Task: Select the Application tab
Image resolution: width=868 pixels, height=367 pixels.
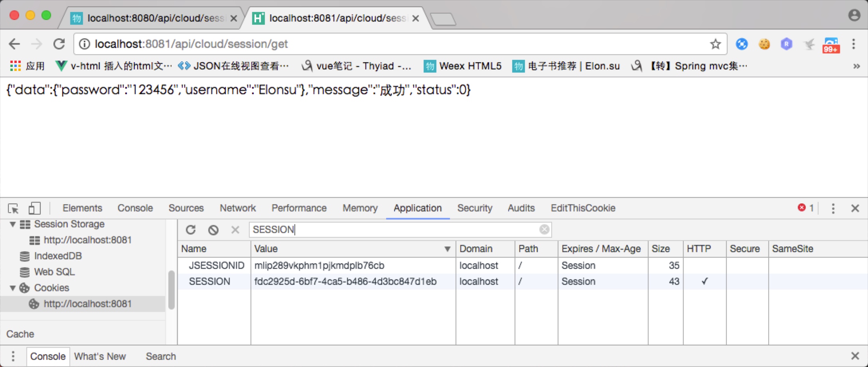Action: (418, 208)
